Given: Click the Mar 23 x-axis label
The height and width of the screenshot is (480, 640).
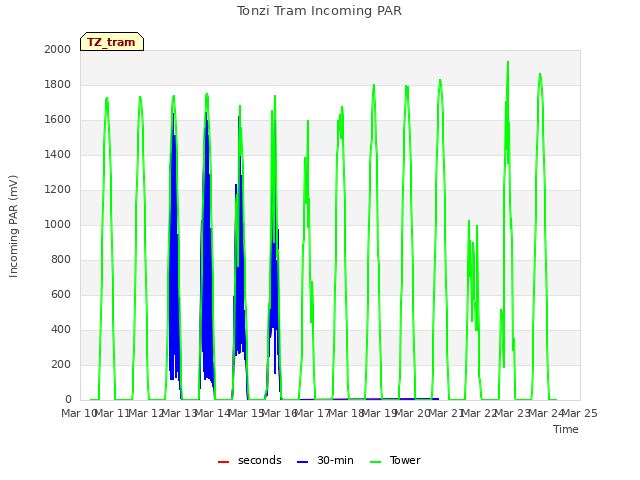Looking at the screenshot, I should tap(513, 413).
